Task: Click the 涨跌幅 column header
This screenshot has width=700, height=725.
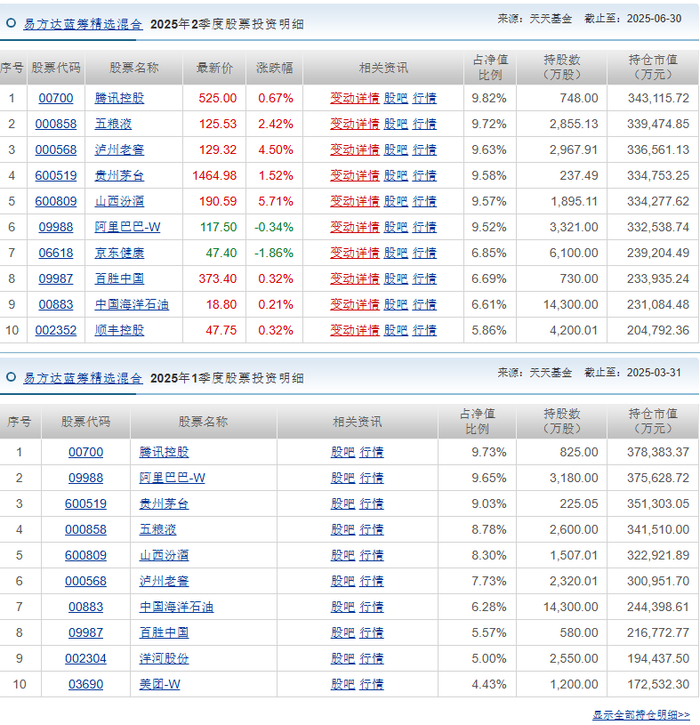Action: pyautogui.click(x=275, y=68)
